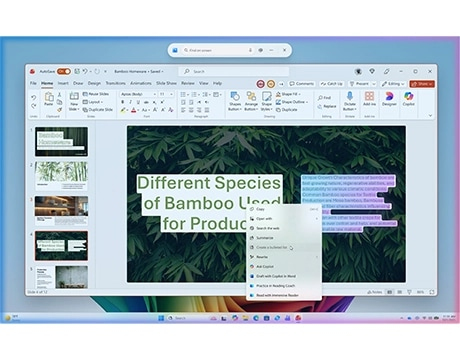Switch to the Design tab
460x360 pixels.
click(94, 83)
